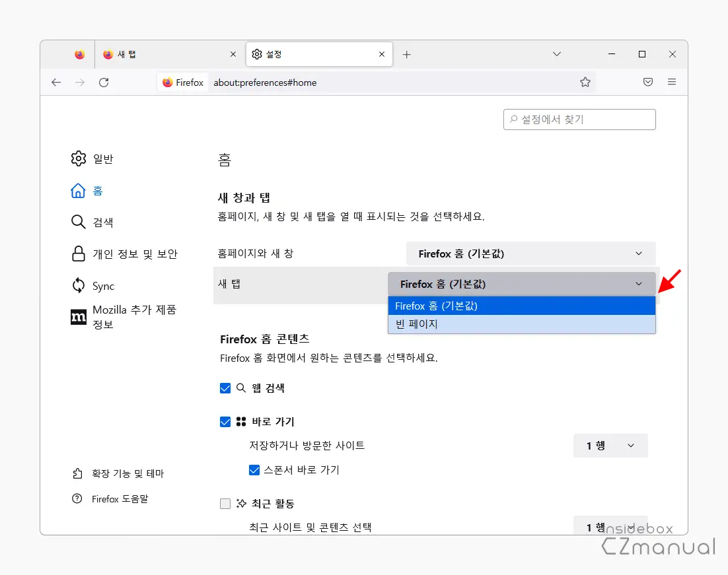The image size is (728, 575).
Task: Open 일반 settings category
Action: tap(92, 158)
